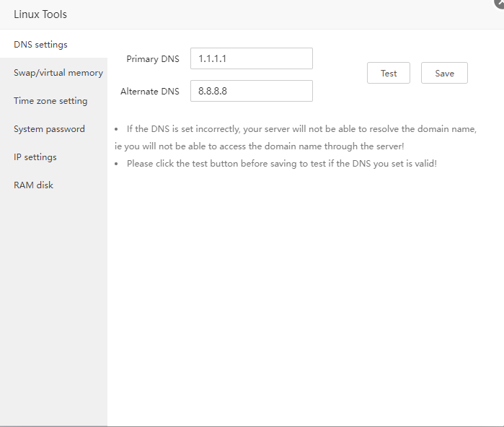504x427 pixels.
Task: Select IP settings in sidebar
Action: (x=35, y=157)
